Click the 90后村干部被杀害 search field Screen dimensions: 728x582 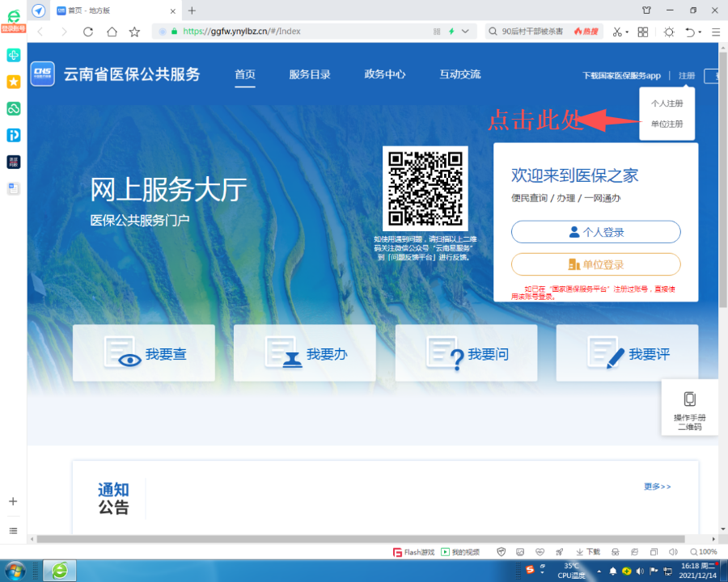click(x=531, y=32)
